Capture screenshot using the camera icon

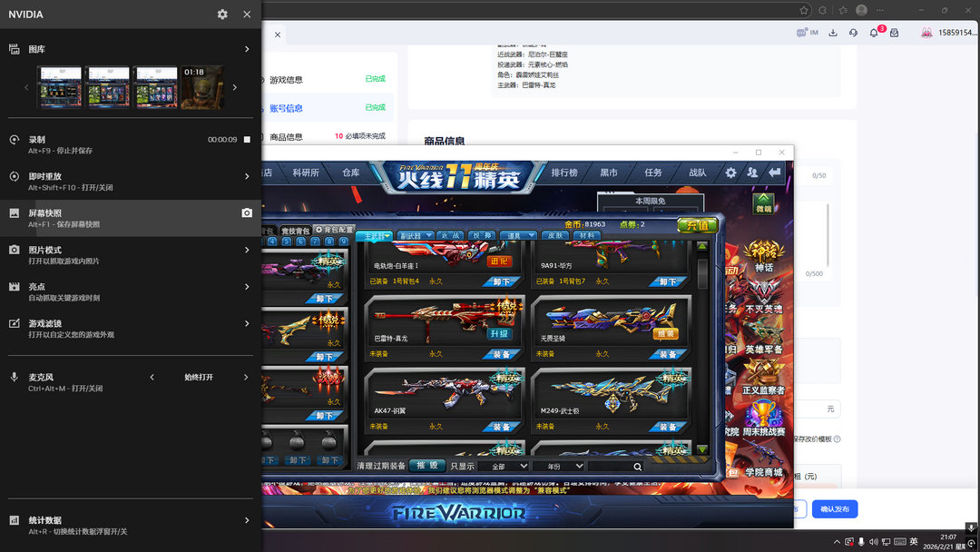(x=247, y=213)
